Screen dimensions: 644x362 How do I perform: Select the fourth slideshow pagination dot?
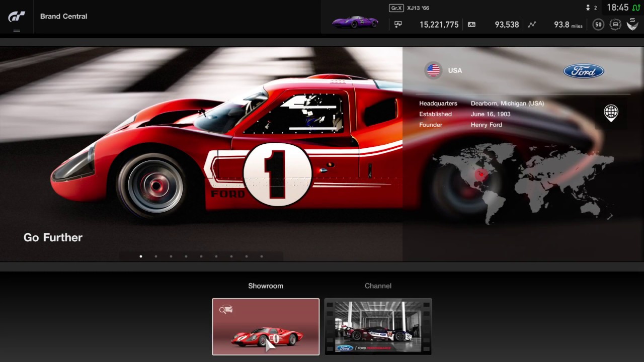point(186,256)
